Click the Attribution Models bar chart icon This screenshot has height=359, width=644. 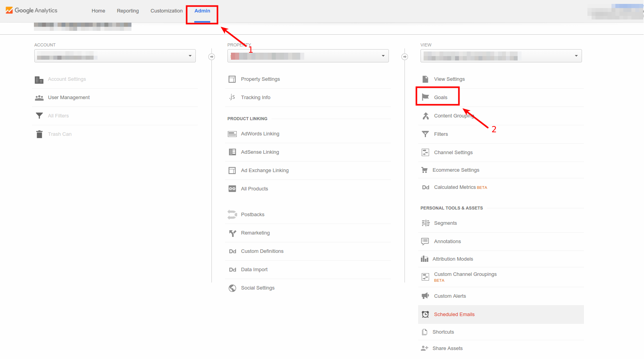pos(424,259)
